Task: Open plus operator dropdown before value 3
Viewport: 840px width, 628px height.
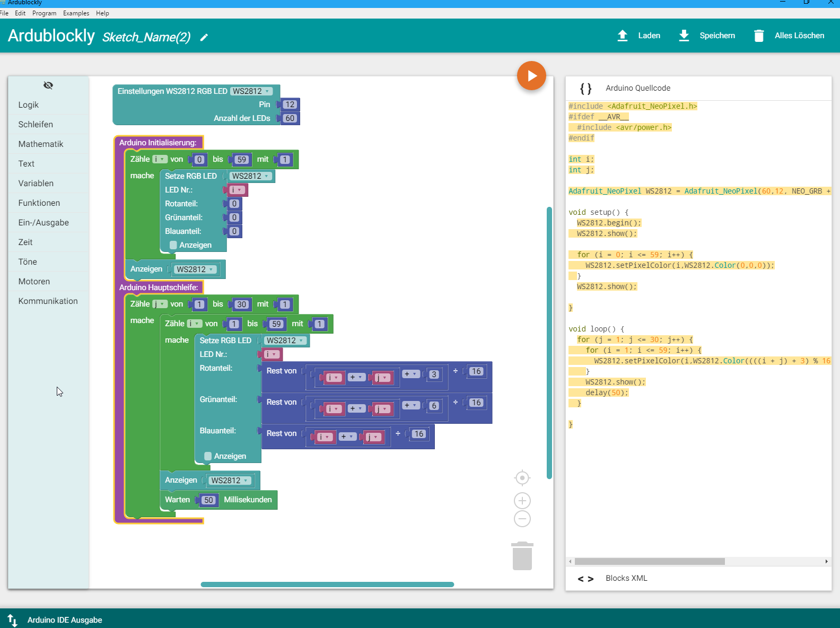Action: (410, 374)
